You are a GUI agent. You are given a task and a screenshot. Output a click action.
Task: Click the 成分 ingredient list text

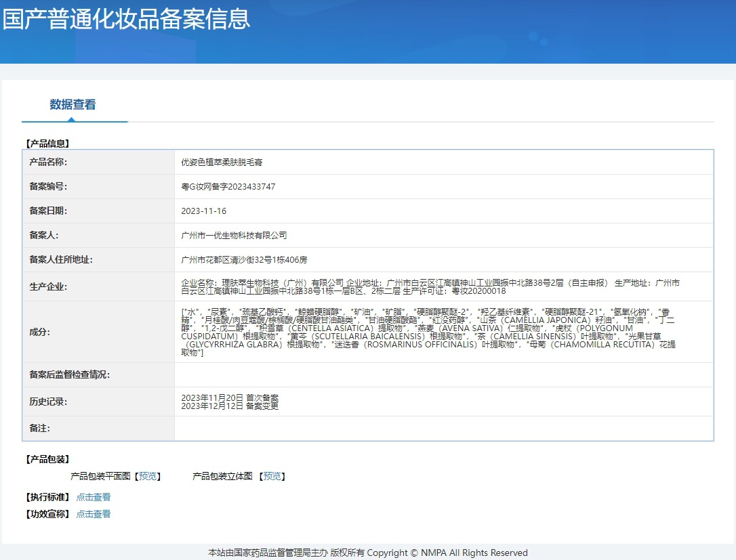(x=428, y=332)
